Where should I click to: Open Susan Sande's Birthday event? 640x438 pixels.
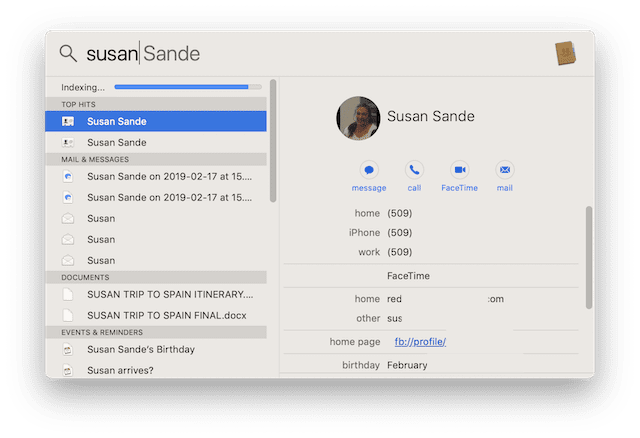tap(140, 349)
